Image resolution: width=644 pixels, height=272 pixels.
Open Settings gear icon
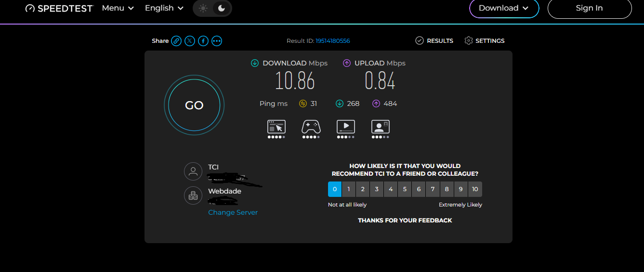point(469,41)
